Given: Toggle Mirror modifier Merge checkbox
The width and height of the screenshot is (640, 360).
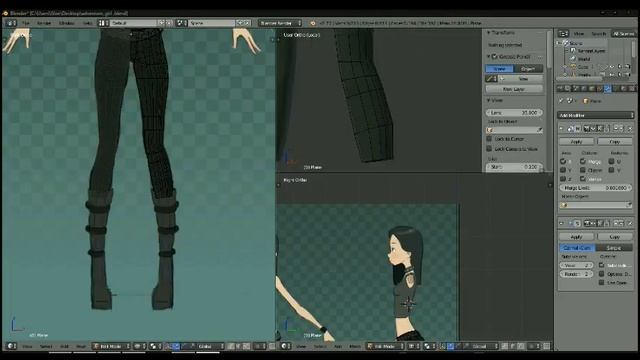Looking at the screenshot, I should point(583,161).
